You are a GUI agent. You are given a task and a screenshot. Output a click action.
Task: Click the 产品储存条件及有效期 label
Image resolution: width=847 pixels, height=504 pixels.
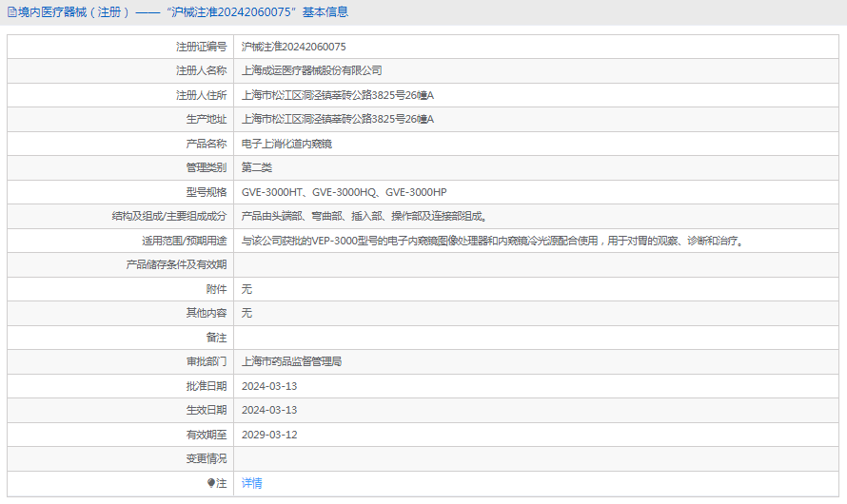click(x=176, y=265)
